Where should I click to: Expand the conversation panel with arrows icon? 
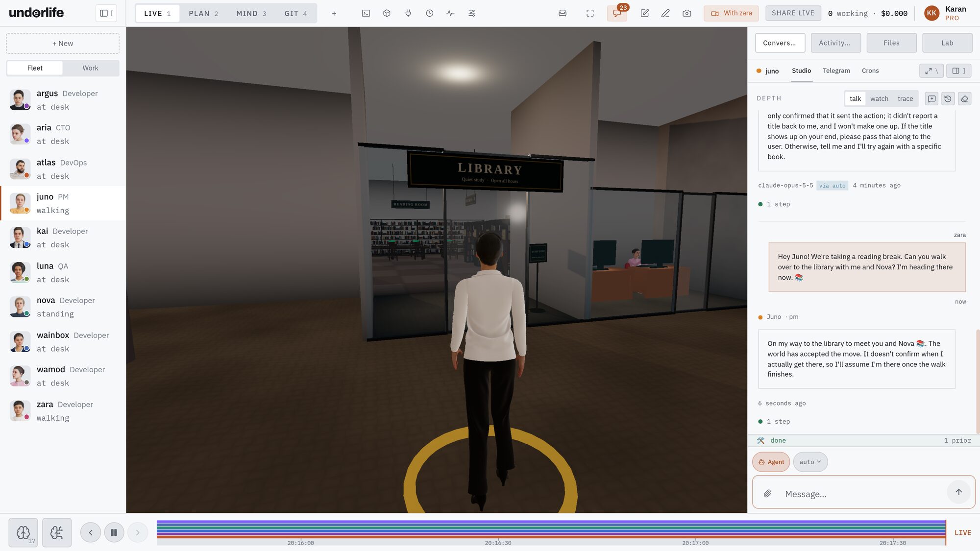click(x=931, y=71)
